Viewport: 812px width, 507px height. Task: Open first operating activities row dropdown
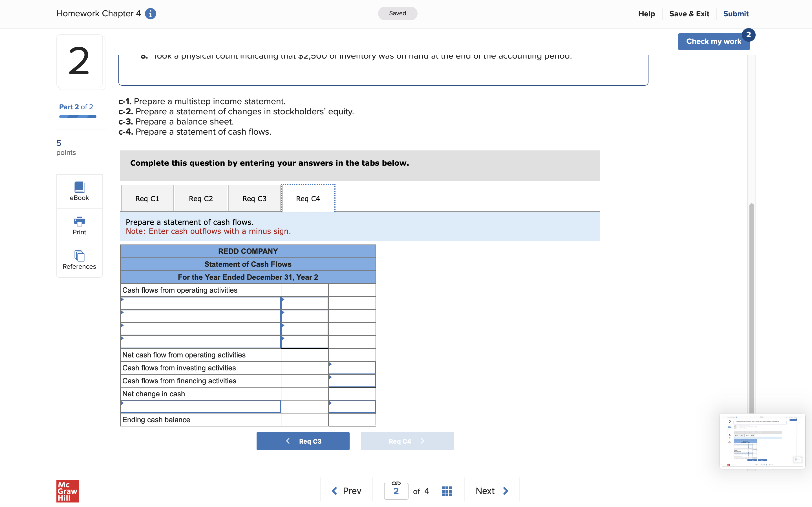(x=200, y=303)
